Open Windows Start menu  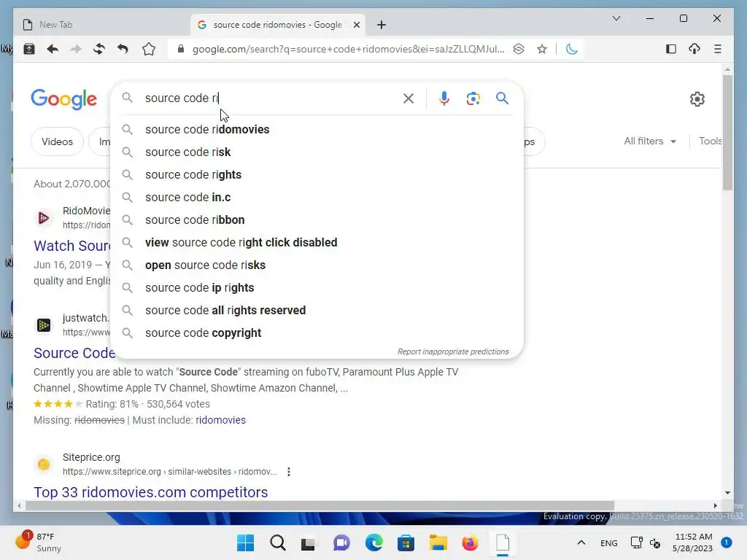[245, 542]
